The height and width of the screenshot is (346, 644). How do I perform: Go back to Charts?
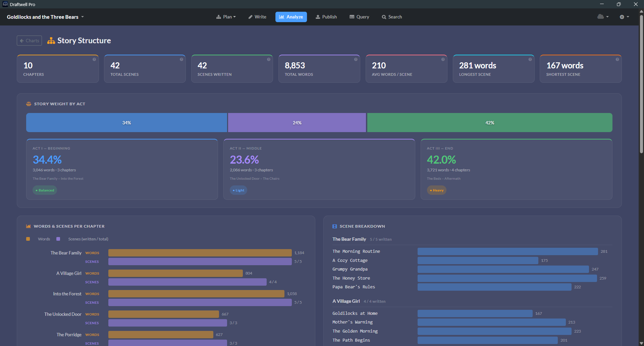coord(29,41)
